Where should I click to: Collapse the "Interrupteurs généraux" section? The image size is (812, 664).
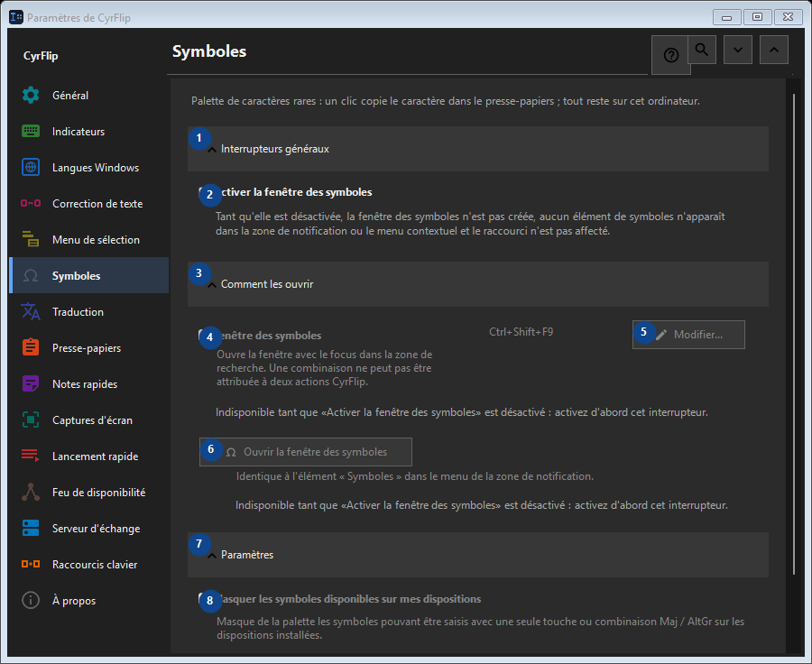[x=478, y=149]
